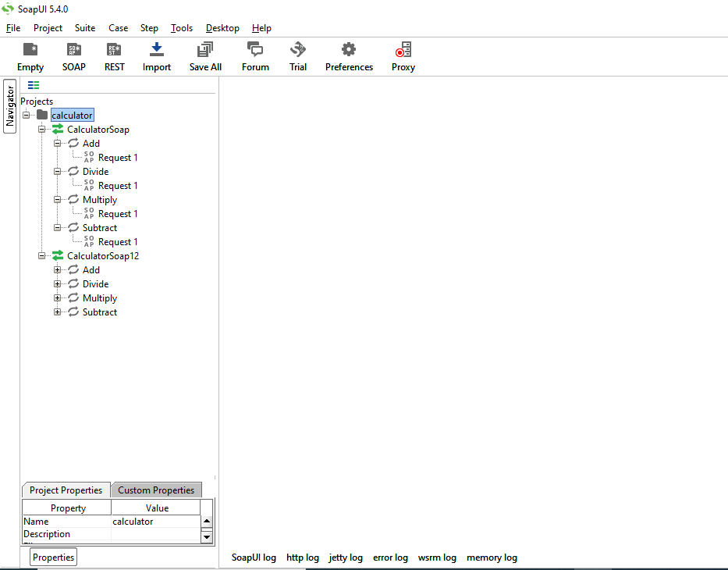Collapse the Divide operation under CalculatorSoap
728x570 pixels.
click(x=57, y=172)
